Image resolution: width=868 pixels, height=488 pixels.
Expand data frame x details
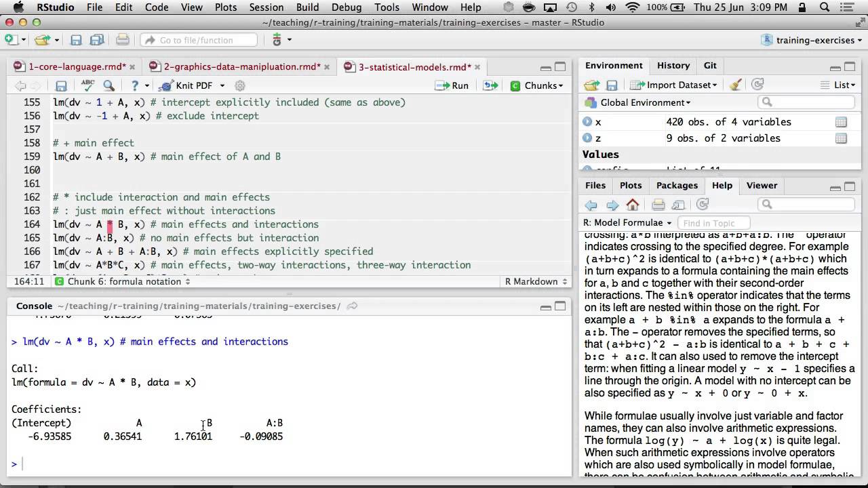coord(587,122)
